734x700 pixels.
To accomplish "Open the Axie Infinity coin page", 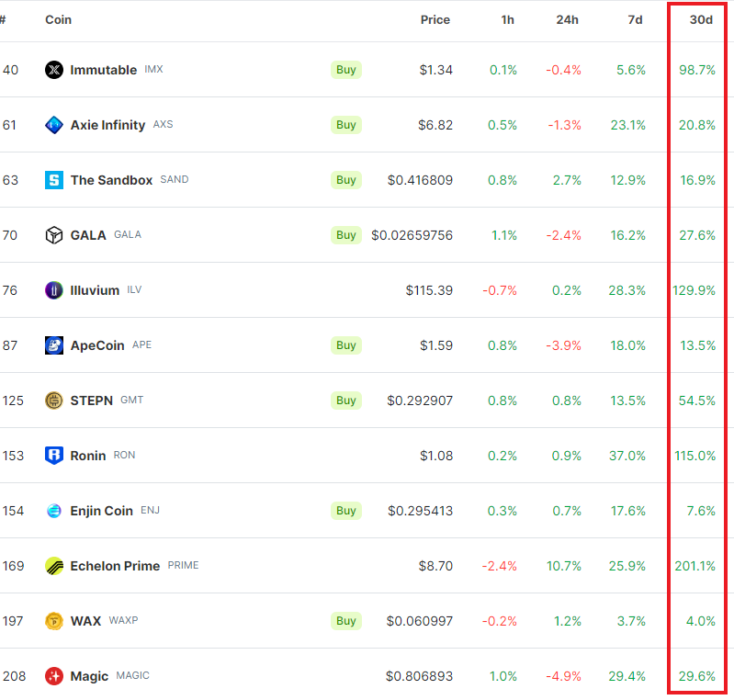I will [107, 125].
